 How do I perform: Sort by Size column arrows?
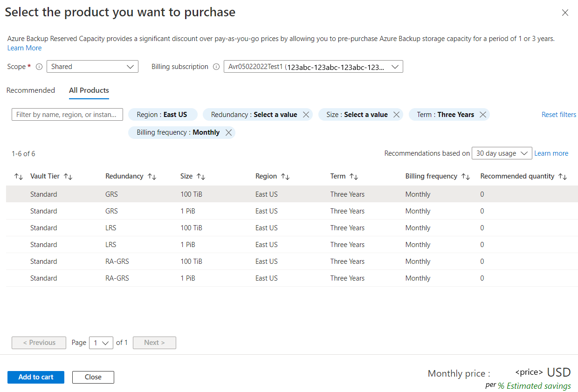pos(201,177)
